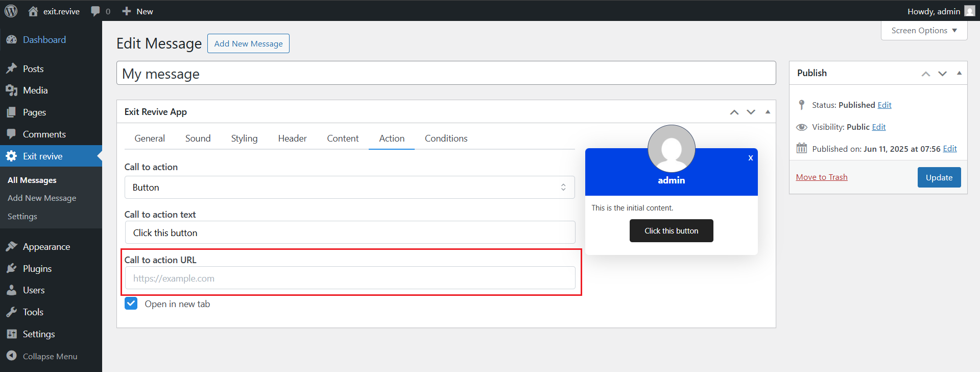
Task: Switch to the Styling tab
Action: click(244, 138)
